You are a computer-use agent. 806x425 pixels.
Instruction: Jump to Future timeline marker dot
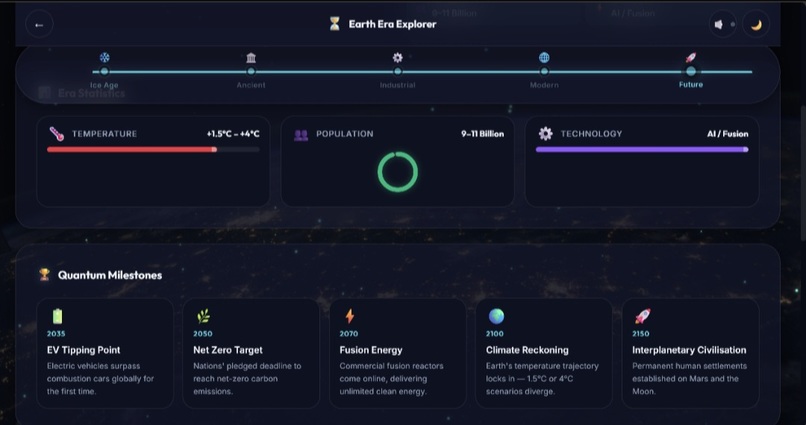(x=691, y=71)
